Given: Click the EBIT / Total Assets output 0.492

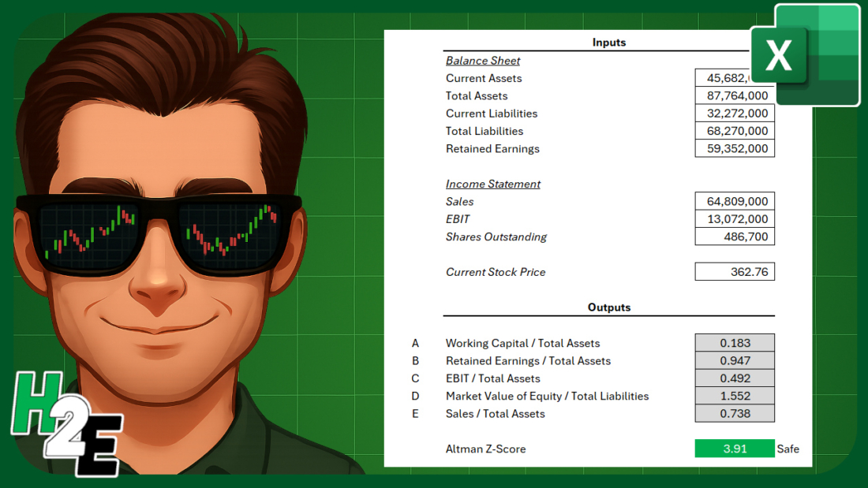Looking at the screenshot, I should 735,378.
